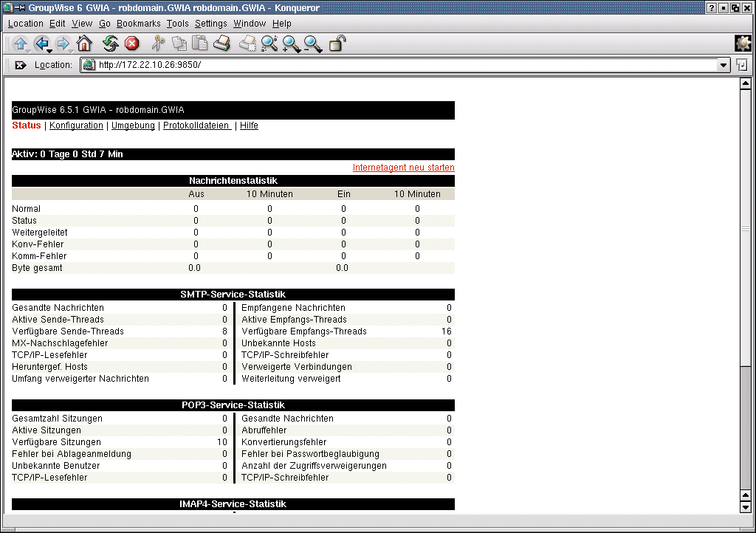Viewport: 756px width, 533px height.
Task: Click the URL text in location field
Action: pyautogui.click(x=150, y=64)
